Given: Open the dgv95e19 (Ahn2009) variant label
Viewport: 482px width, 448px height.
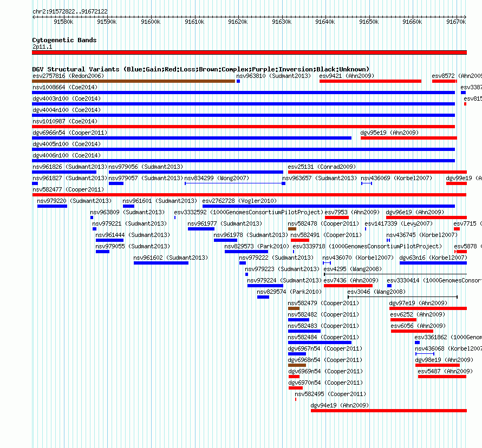Looking at the screenshot, I should point(389,133).
